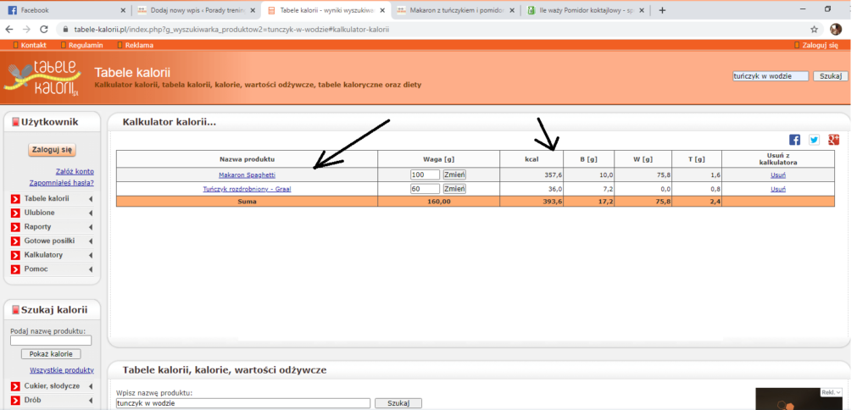This screenshot has width=868, height=410.
Task: Click the Facebook share icon
Action: (x=794, y=140)
